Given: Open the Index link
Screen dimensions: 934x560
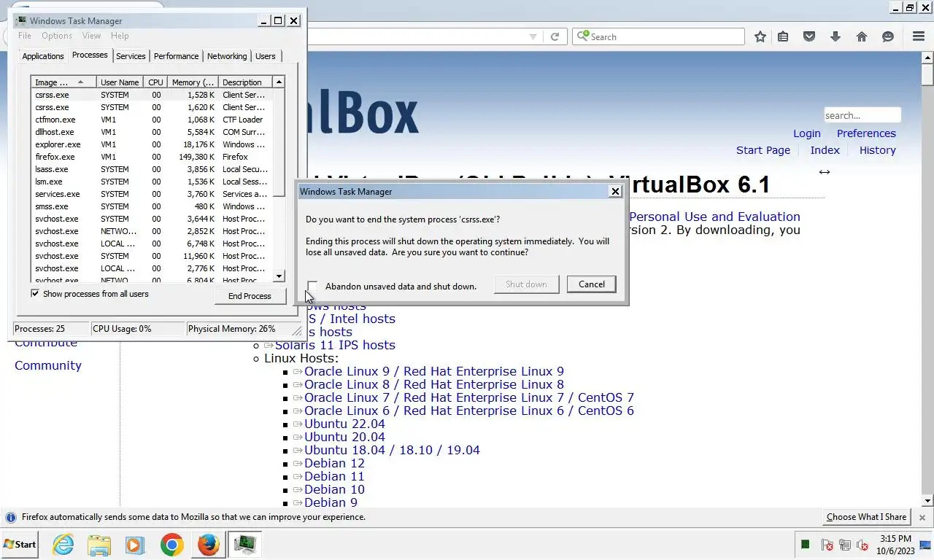Looking at the screenshot, I should [x=825, y=150].
